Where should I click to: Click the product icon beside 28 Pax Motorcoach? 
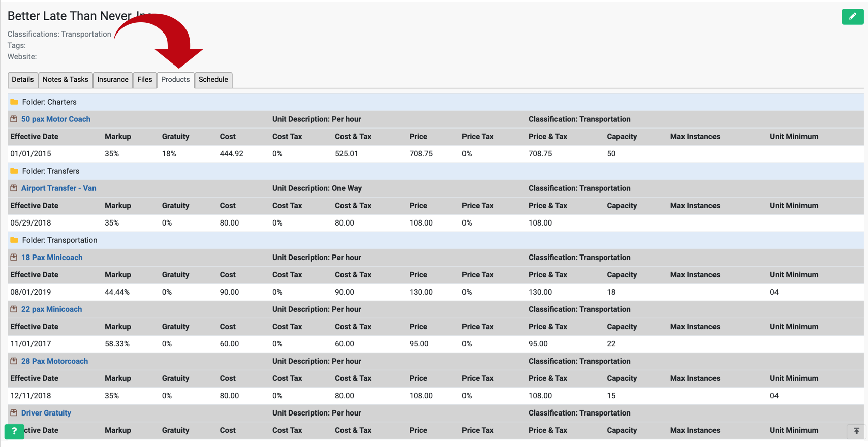[14, 361]
